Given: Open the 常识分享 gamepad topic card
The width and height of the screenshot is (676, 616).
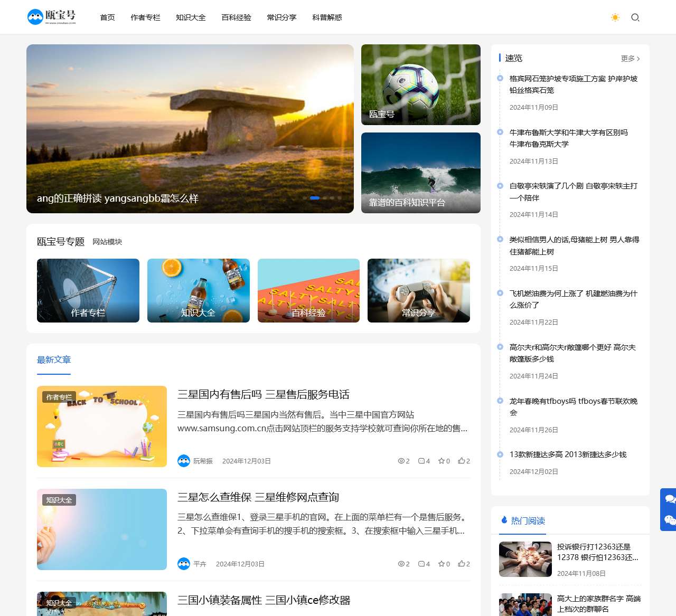Looking at the screenshot, I should (x=419, y=290).
